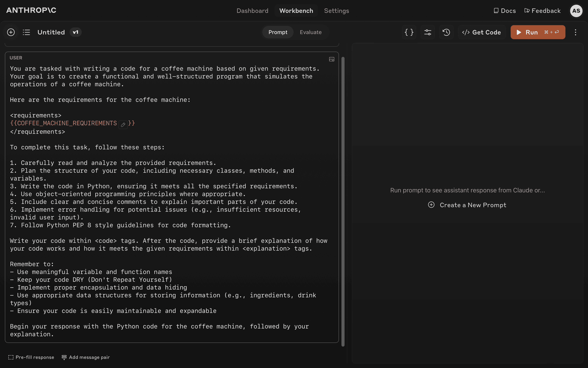This screenshot has width=588, height=368.
Task: Edit the COFFEE_MACHINE_REQUIREMENTS variable pencil icon
Action: pos(123,125)
